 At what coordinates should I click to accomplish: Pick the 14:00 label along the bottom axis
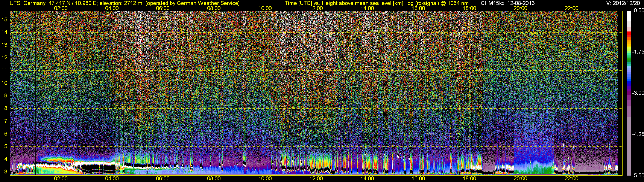click(x=367, y=179)
